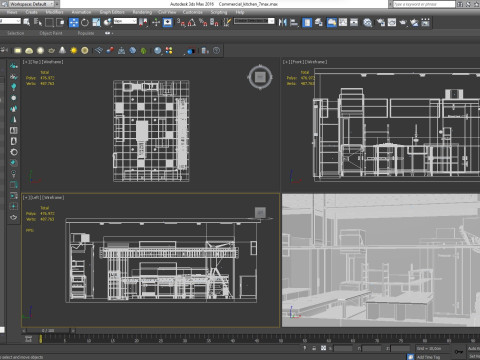Open the Named Selection Sets dropdown
This screenshot has height=360, width=480.
coord(254,21)
